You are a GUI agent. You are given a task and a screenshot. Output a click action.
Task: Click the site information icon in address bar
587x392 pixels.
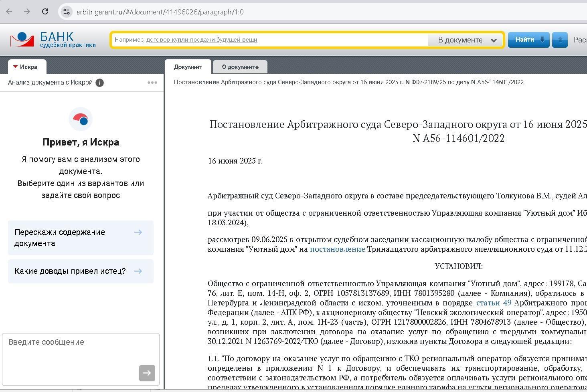click(x=67, y=12)
